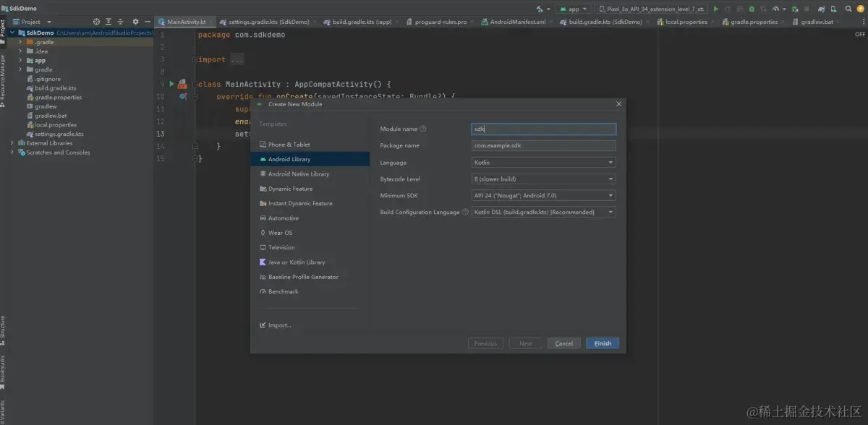Open the Project view type dropdown

pos(31,22)
